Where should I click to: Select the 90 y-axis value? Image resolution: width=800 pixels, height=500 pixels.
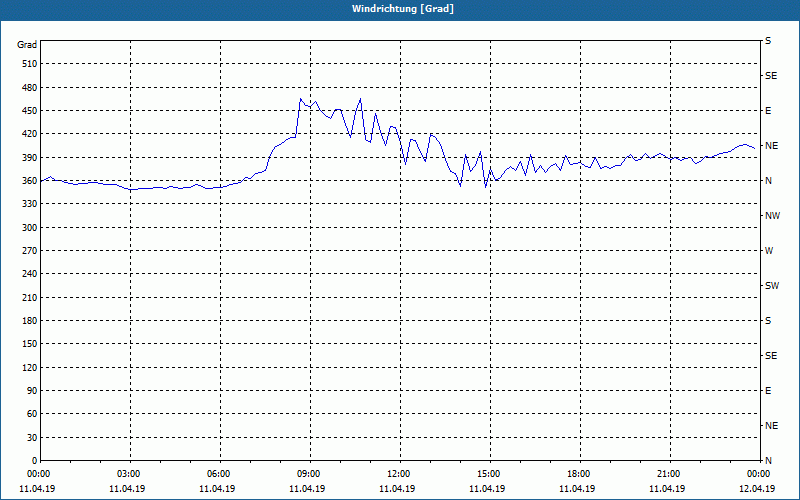pos(32,391)
